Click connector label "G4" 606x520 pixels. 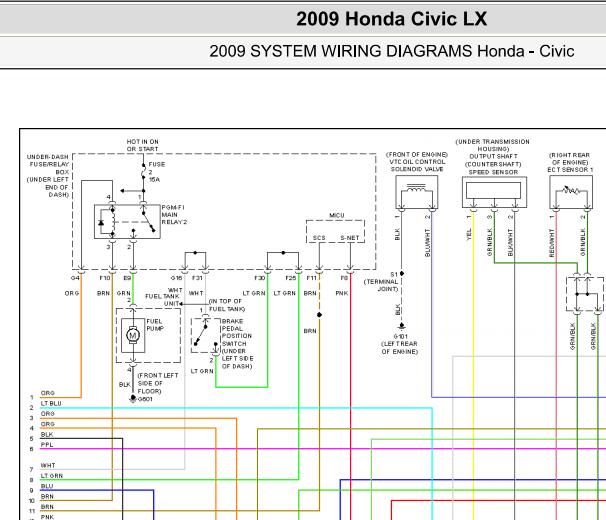(x=75, y=278)
